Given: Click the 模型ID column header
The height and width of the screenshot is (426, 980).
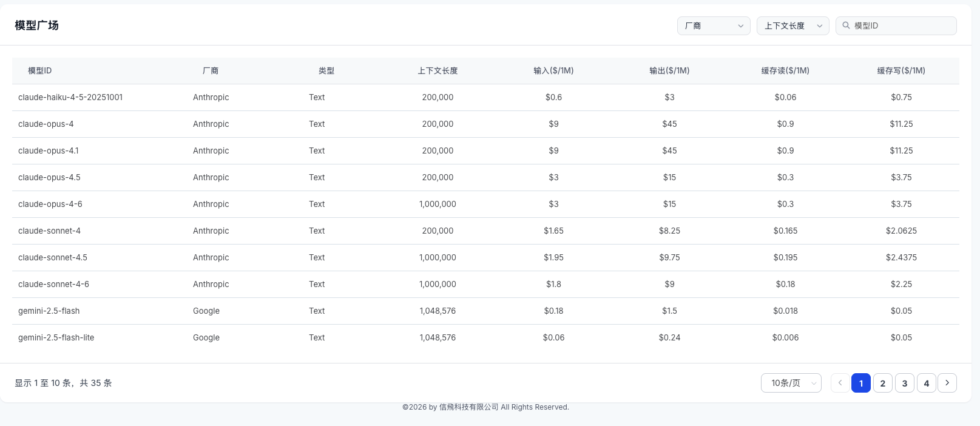Looking at the screenshot, I should 40,70.
